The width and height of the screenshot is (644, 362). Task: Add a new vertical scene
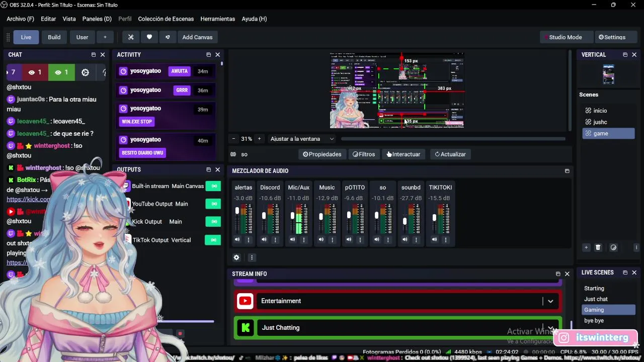click(586, 247)
